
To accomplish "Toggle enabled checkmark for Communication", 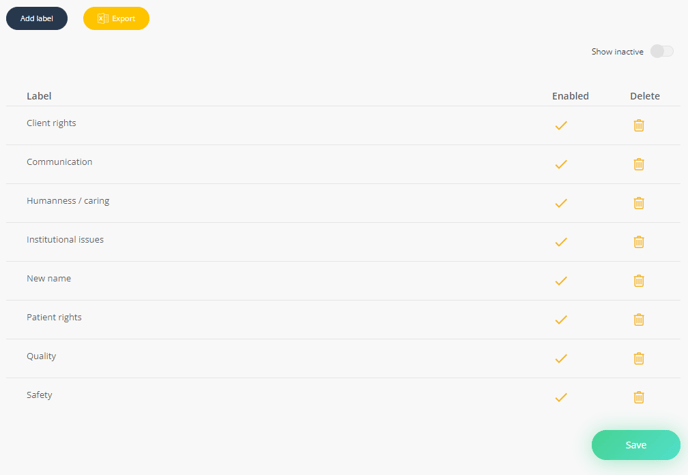I will pos(561,164).
